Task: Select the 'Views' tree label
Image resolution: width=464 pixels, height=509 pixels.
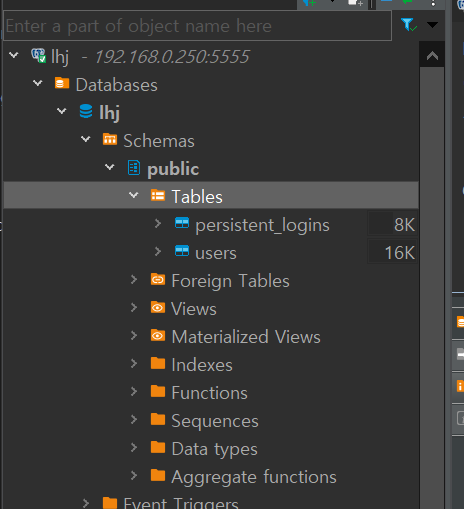Action: tap(194, 309)
